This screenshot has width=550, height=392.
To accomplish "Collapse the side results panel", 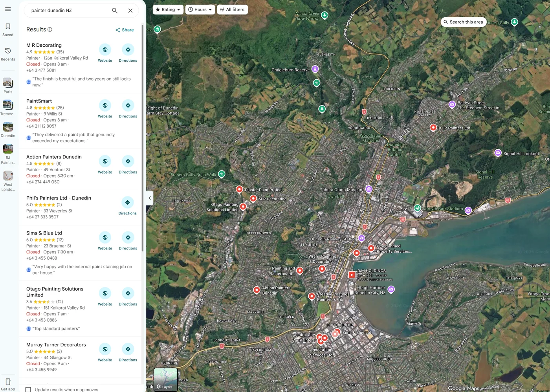I will click(149, 198).
